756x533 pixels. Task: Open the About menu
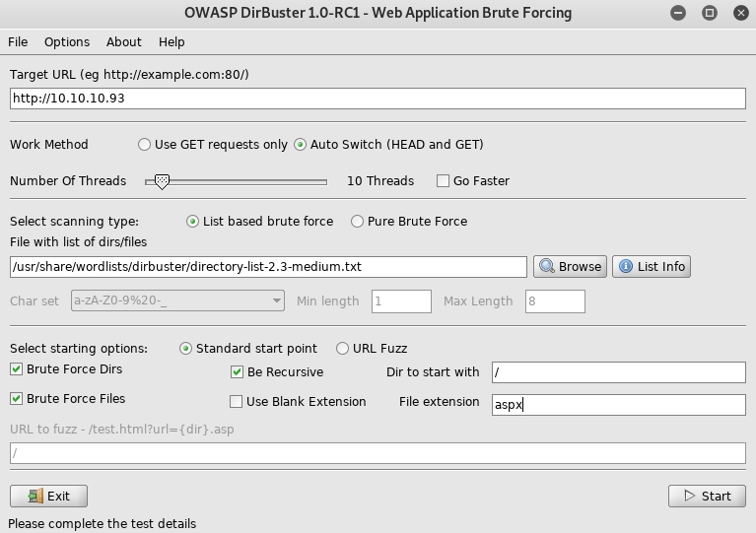pos(124,42)
